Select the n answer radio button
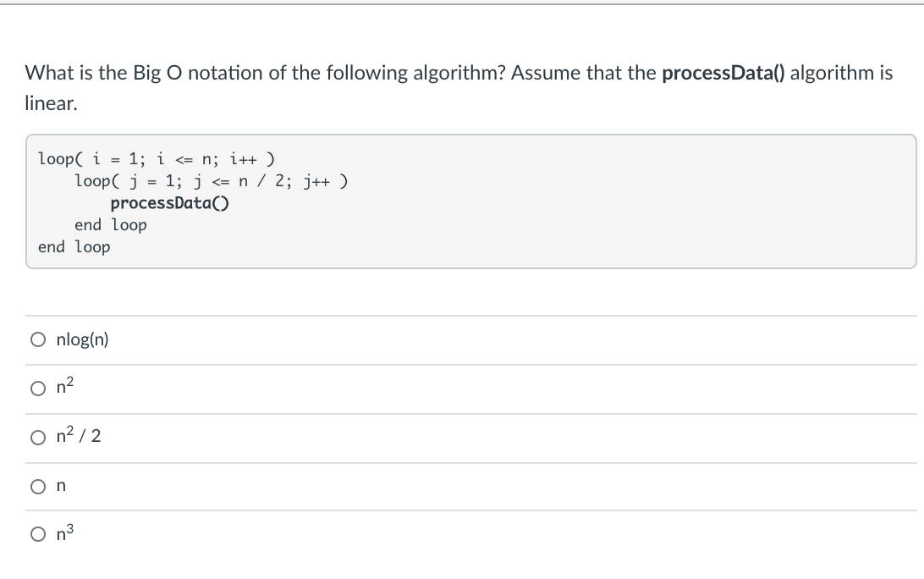 pyautogui.click(x=37, y=485)
